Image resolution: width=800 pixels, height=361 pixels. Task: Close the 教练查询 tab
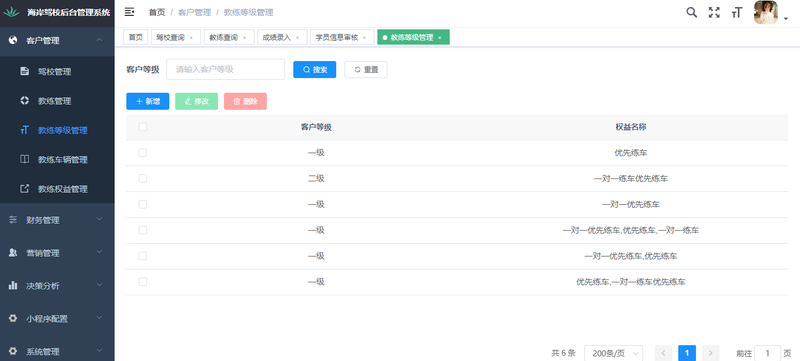tap(244, 38)
